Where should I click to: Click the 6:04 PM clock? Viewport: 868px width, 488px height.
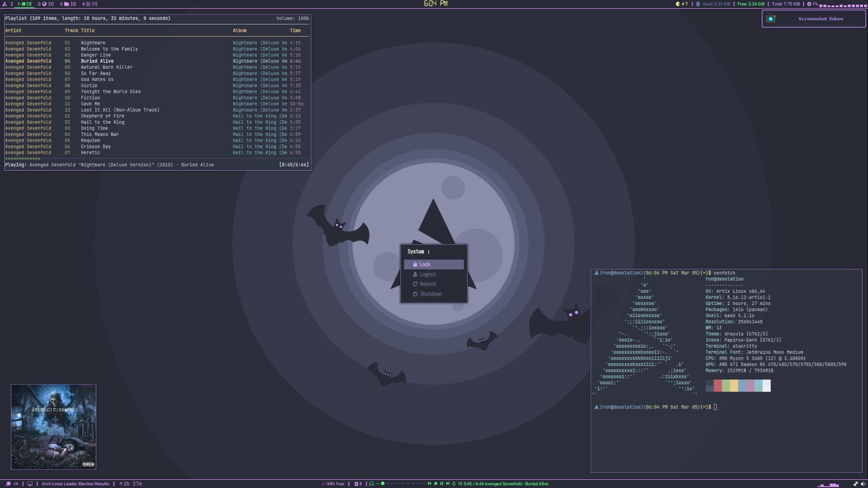pyautogui.click(x=436, y=4)
